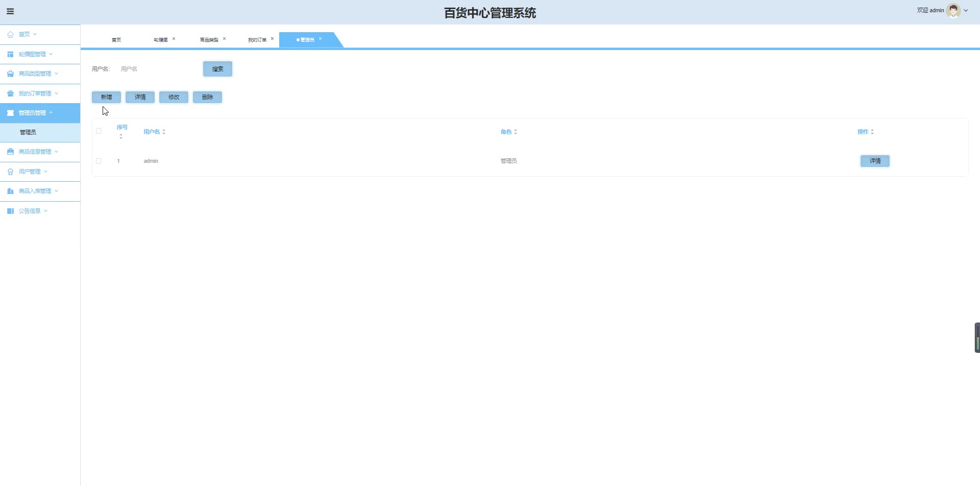This screenshot has height=486, width=980.
Task: Click the 管理员管理 ticket icon
Action: point(10,113)
